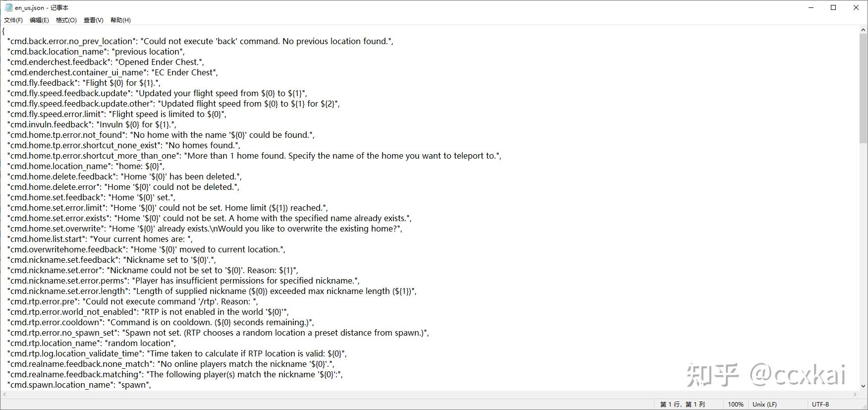This screenshot has width=868, height=410.
Task: Open the 格式(O) menu
Action: coord(66,20)
